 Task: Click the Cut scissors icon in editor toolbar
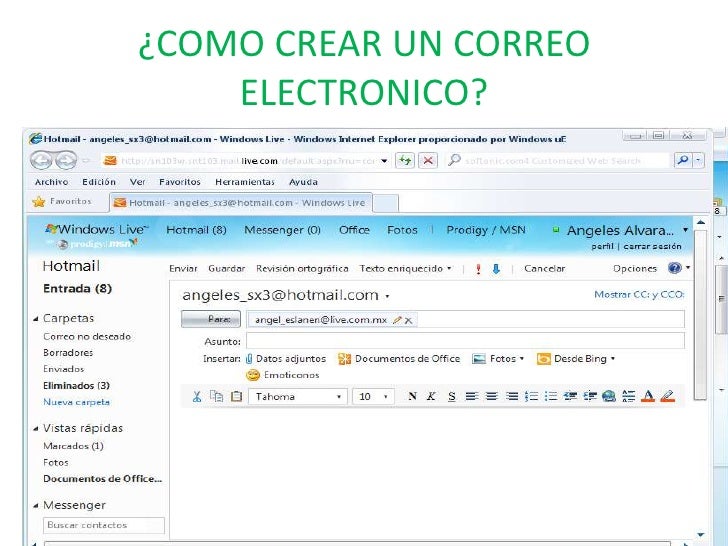(197, 396)
